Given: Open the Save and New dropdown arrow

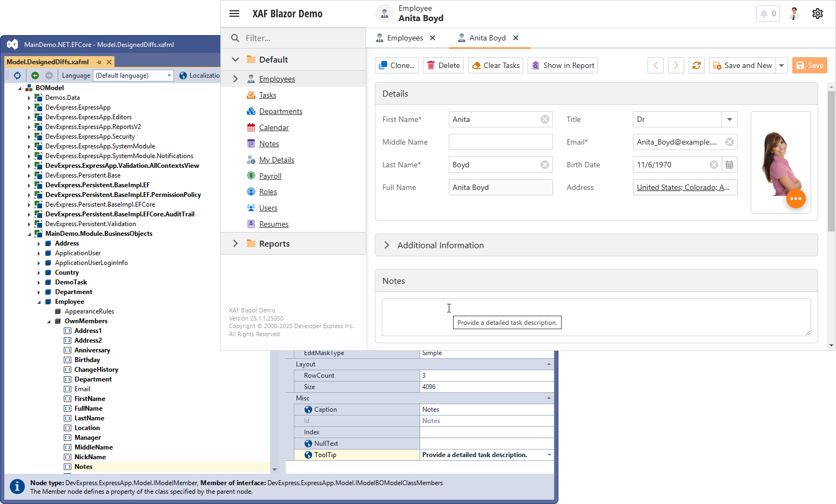Looking at the screenshot, I should point(781,65).
